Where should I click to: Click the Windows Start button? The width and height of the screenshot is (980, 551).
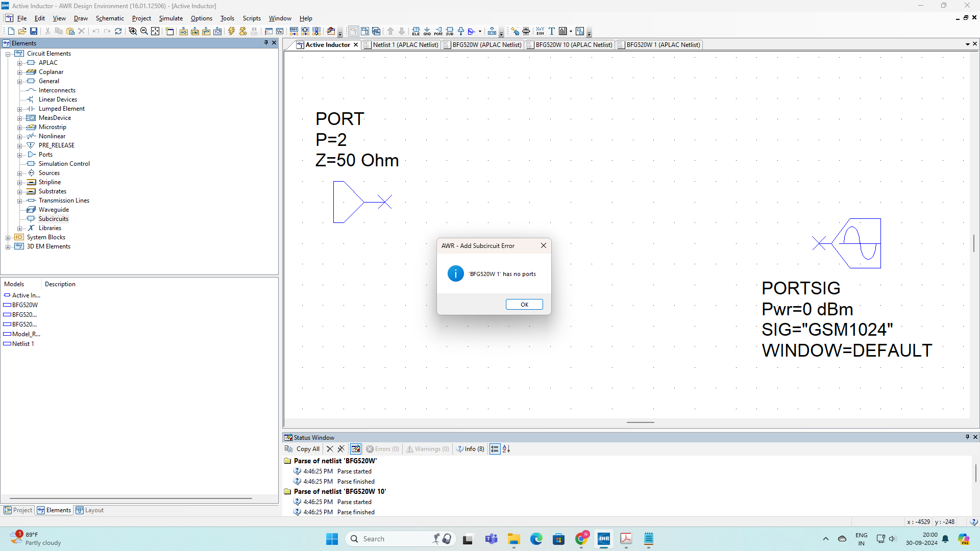tap(332, 539)
